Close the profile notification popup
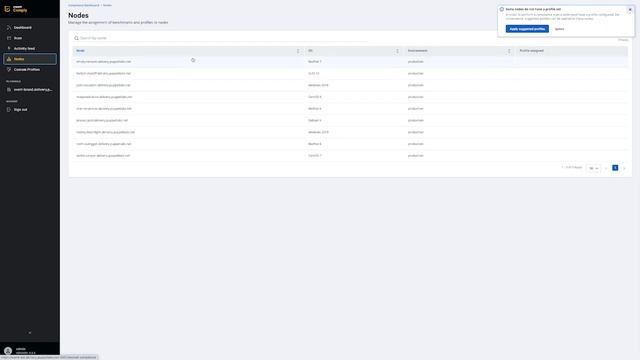The image size is (640, 360). click(630, 9)
